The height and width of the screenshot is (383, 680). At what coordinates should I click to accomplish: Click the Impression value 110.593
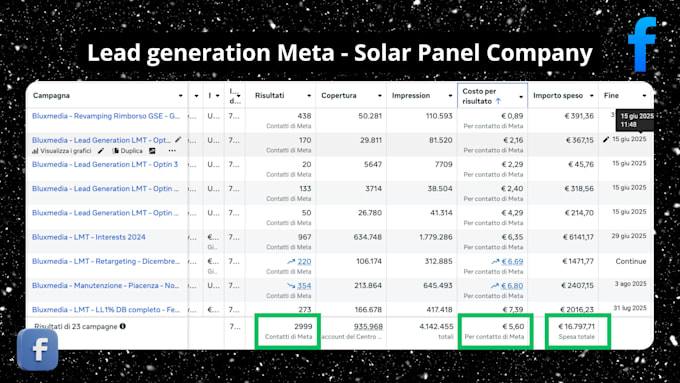439,116
